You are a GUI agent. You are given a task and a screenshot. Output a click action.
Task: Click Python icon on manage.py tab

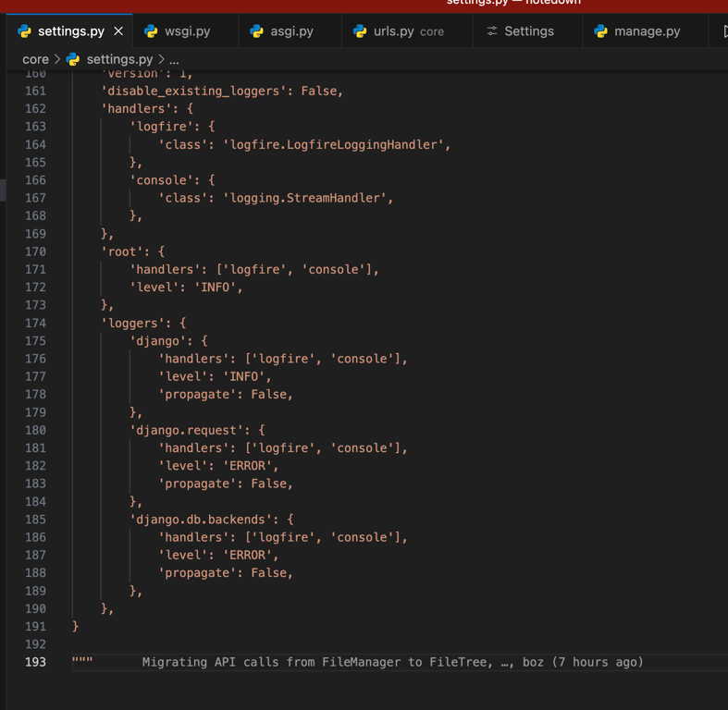tap(600, 31)
